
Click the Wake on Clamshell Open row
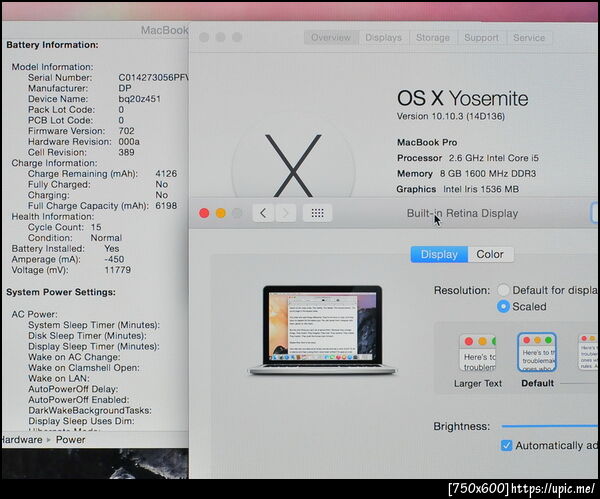tap(84, 368)
